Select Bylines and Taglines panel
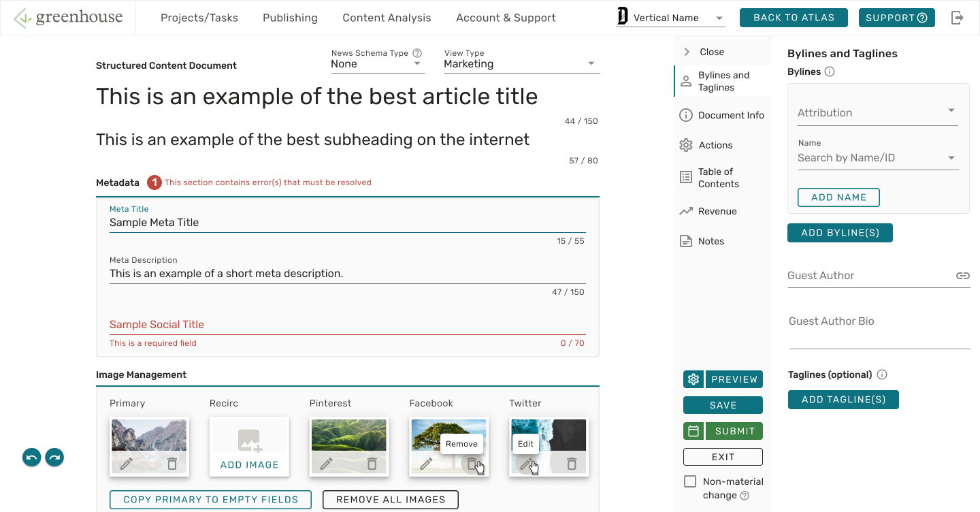The width and height of the screenshot is (980, 512). click(722, 81)
